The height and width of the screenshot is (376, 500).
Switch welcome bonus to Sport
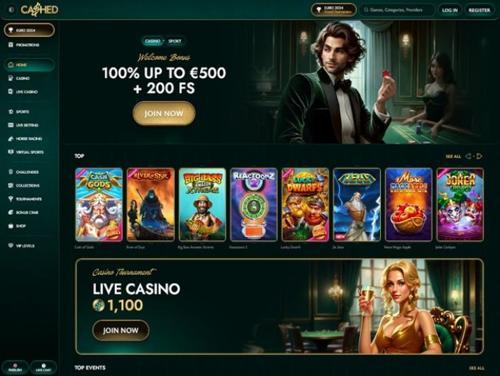point(175,41)
